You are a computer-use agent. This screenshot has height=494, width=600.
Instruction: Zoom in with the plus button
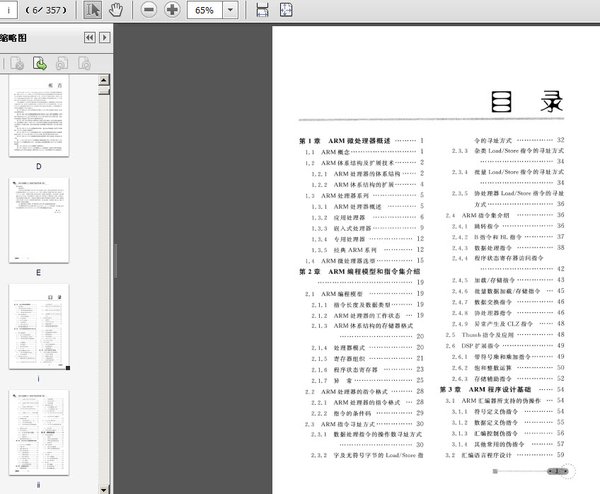(x=172, y=10)
